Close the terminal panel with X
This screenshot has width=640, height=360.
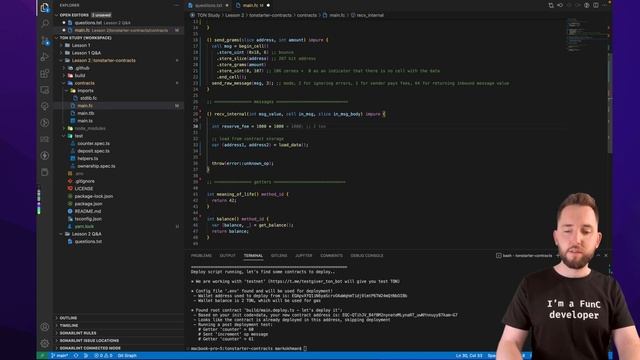pyautogui.click(x=606, y=256)
